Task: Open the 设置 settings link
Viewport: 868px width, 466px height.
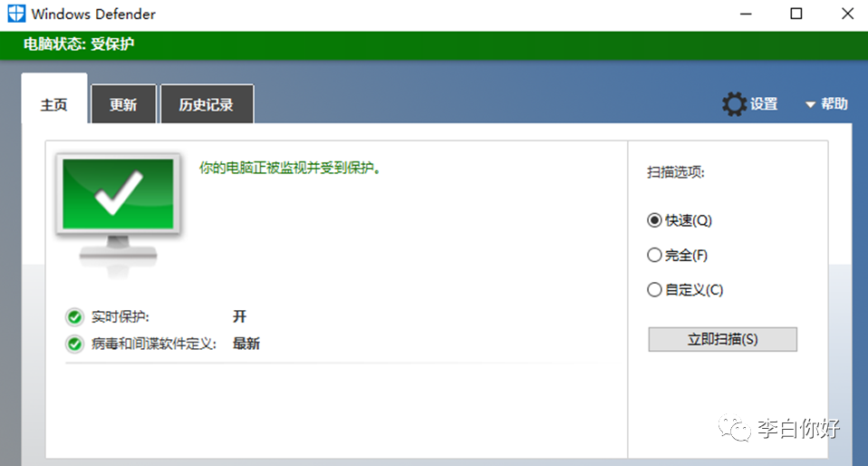Action: coord(764,104)
